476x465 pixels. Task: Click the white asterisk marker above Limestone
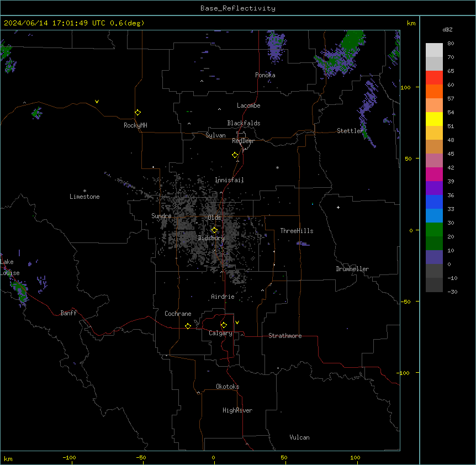coord(84,191)
